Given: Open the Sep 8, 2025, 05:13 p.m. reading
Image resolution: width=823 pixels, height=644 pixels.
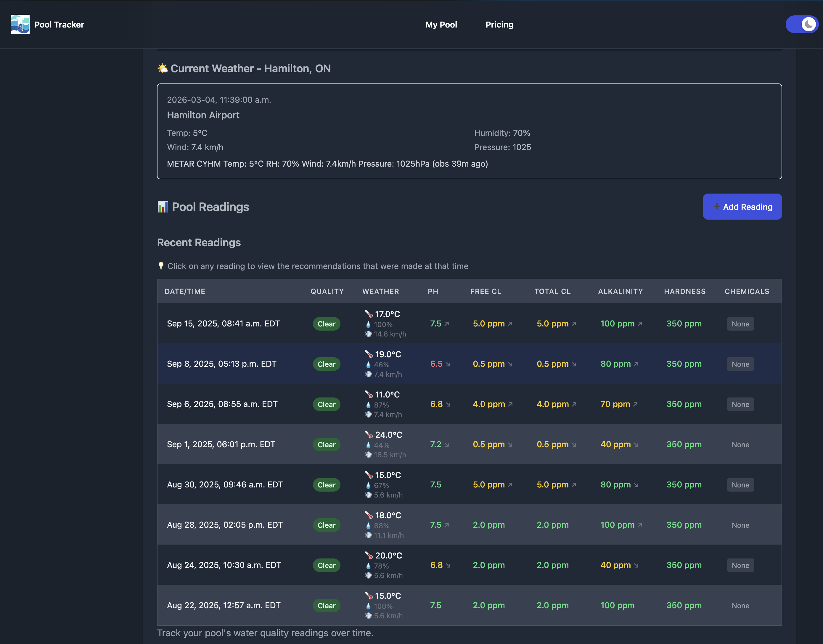Looking at the screenshot, I should pos(469,364).
